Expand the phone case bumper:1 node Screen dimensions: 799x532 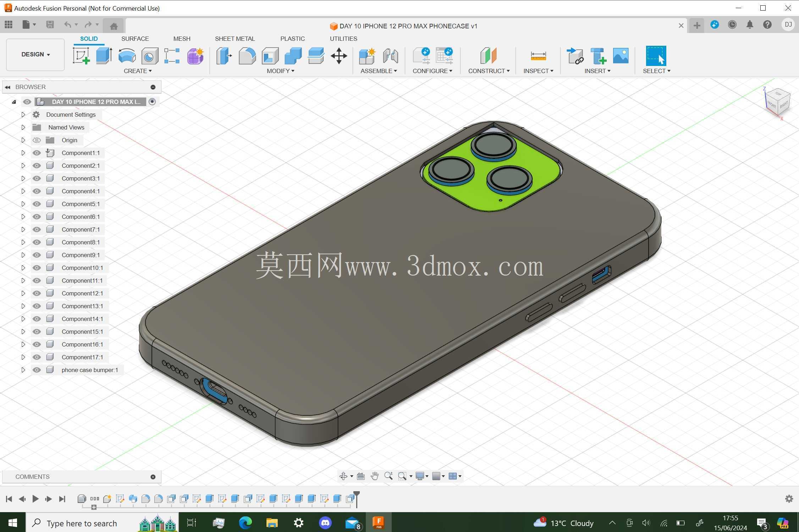point(23,370)
